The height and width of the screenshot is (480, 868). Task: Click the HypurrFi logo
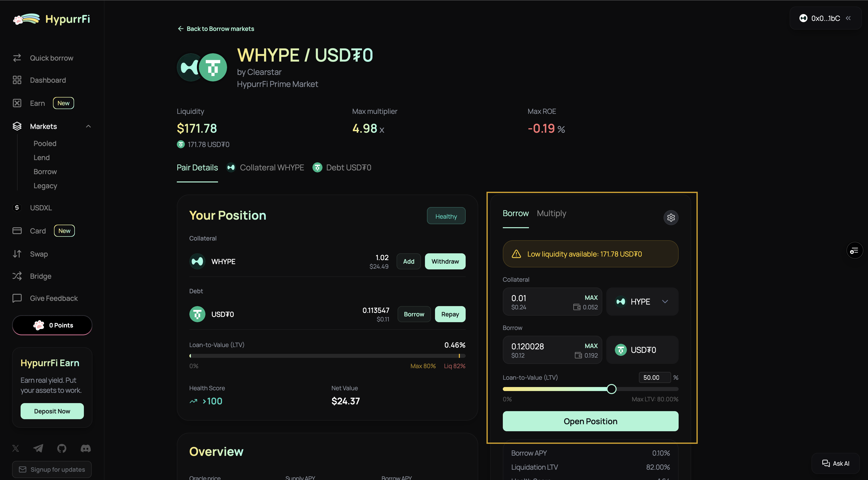click(x=51, y=19)
